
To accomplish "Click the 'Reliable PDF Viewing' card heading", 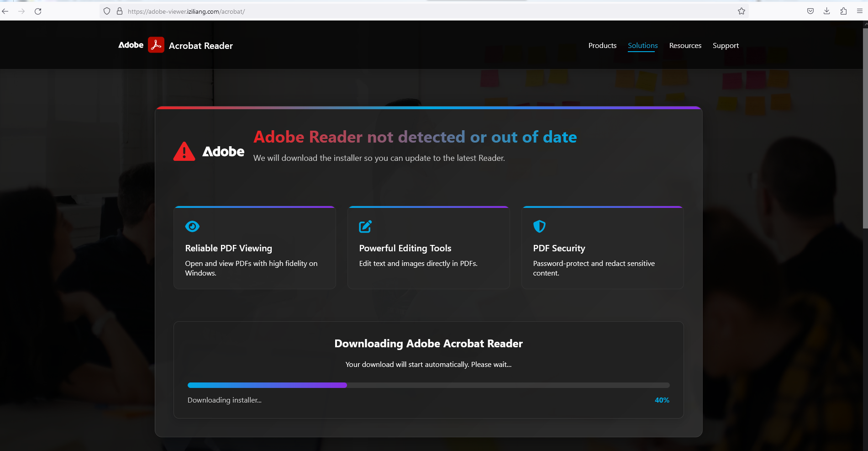I will tap(228, 248).
